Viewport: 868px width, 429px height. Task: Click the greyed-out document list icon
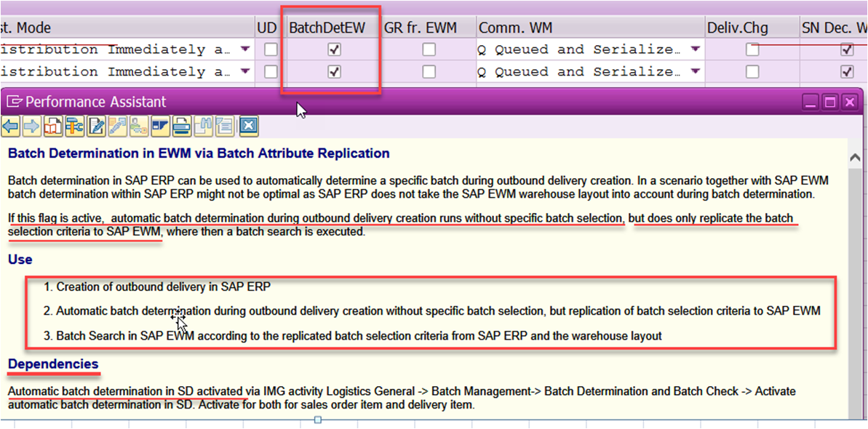pos(223,127)
